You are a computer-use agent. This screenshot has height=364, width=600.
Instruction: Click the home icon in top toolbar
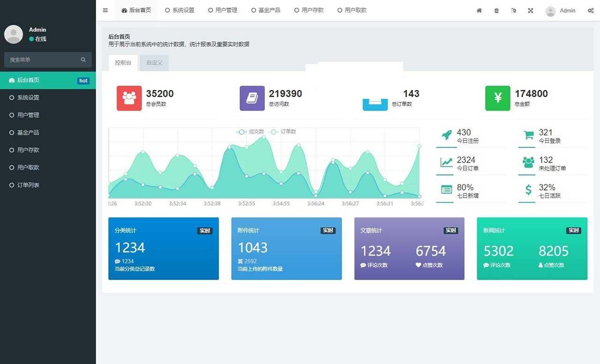pyautogui.click(x=479, y=10)
